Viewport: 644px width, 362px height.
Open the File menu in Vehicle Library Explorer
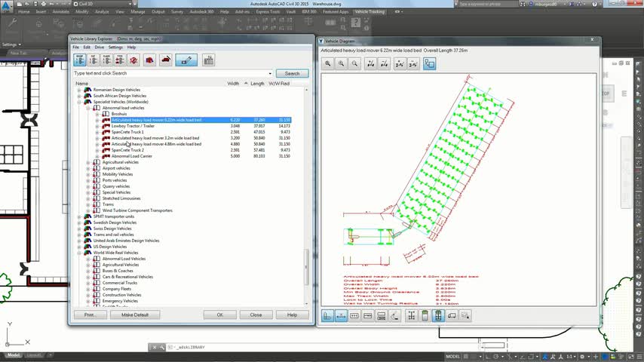coord(76,48)
